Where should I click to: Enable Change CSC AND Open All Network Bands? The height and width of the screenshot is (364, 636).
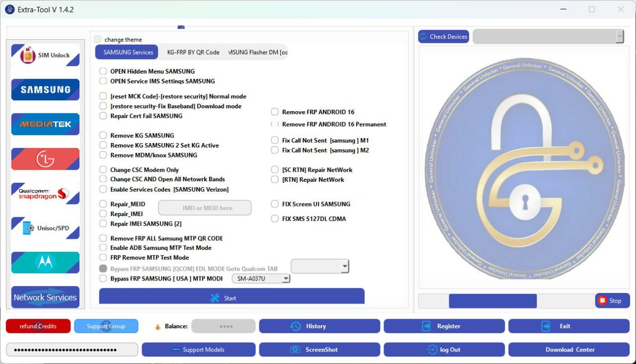pyautogui.click(x=103, y=179)
